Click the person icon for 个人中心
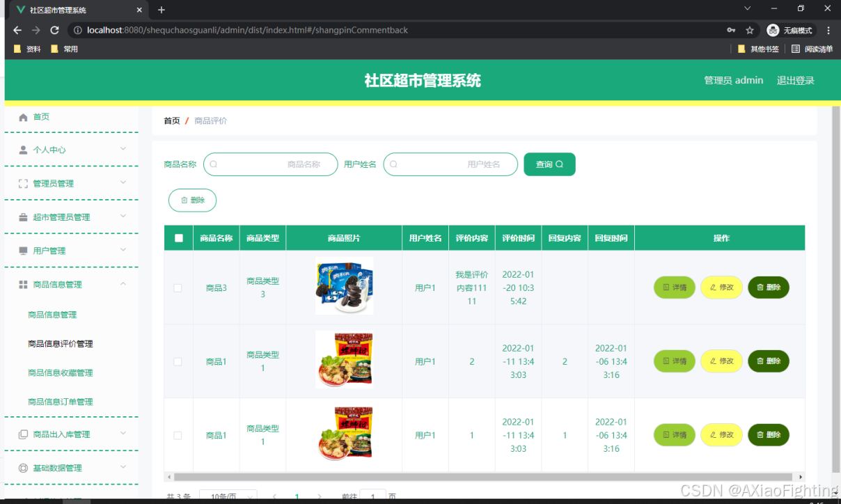841x504 pixels. pyautogui.click(x=23, y=150)
